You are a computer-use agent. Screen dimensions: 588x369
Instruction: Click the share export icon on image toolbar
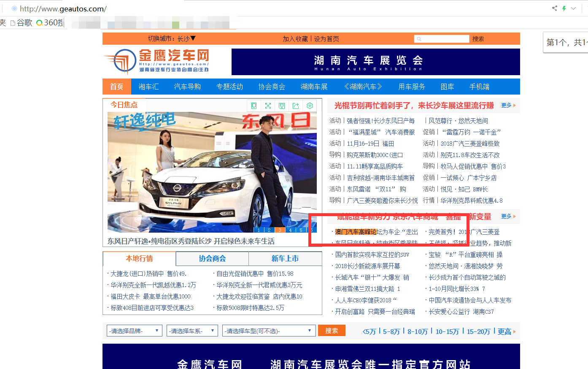click(296, 106)
